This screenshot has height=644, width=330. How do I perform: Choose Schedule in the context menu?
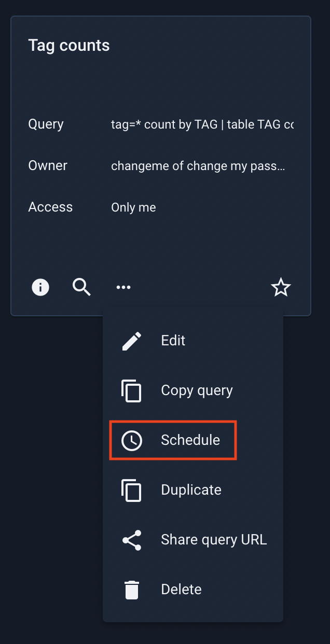click(193, 440)
